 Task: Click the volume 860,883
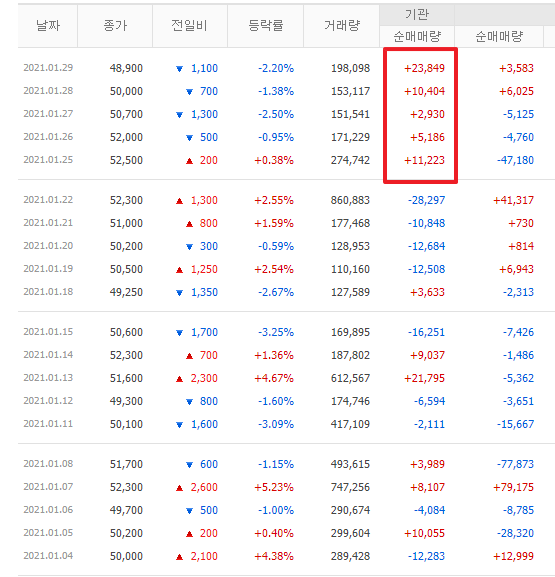coord(350,200)
